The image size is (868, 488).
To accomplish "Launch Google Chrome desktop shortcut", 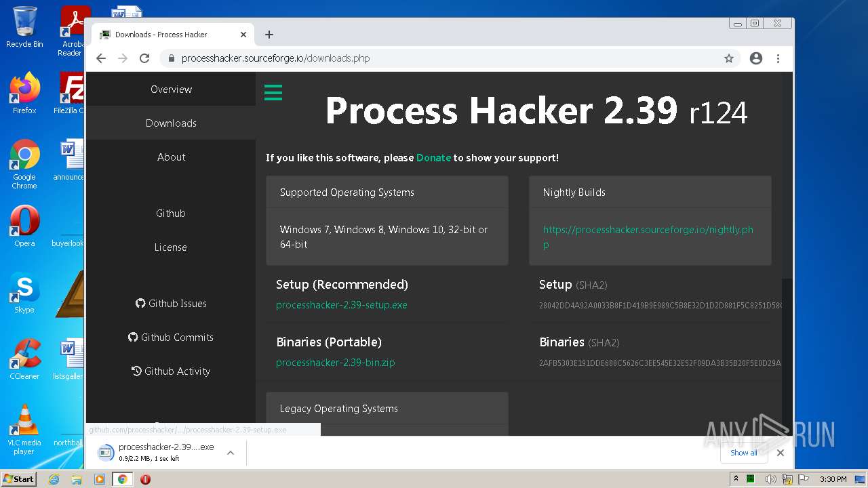I will click(24, 165).
